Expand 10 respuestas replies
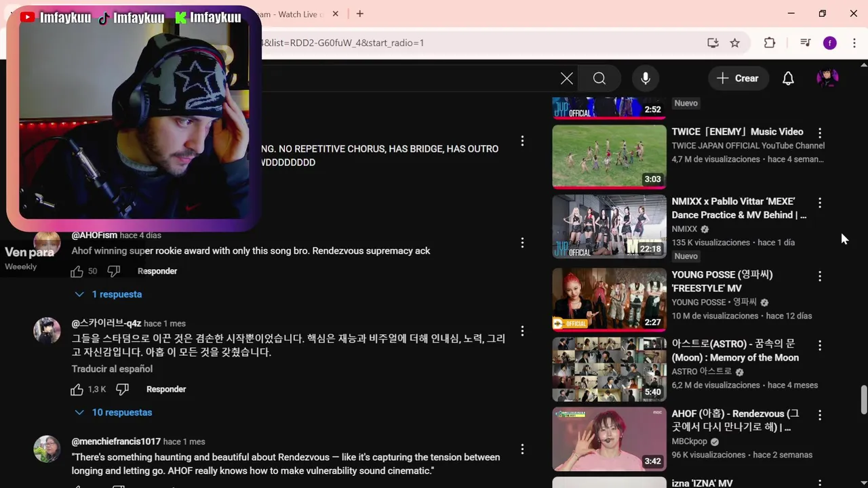 click(x=113, y=412)
